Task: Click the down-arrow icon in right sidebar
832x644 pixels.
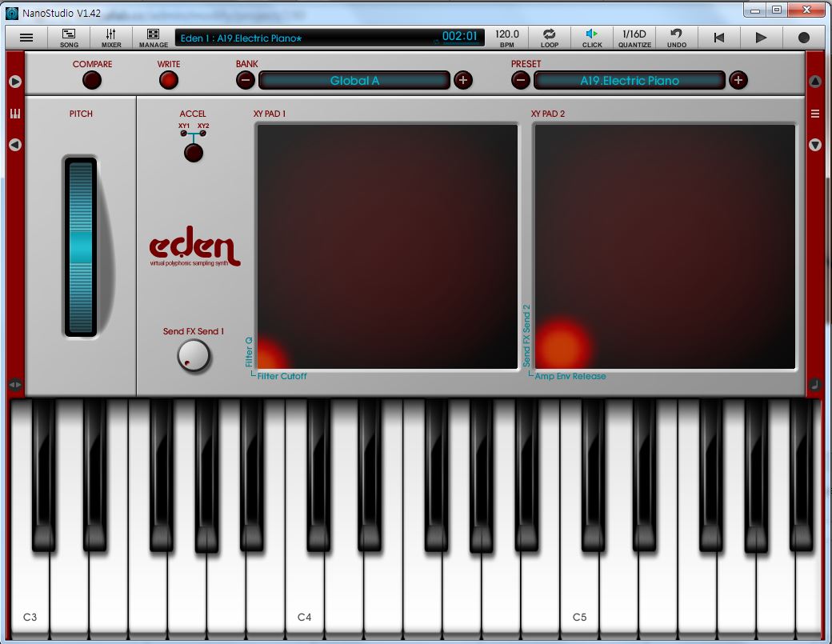Action: click(815, 145)
